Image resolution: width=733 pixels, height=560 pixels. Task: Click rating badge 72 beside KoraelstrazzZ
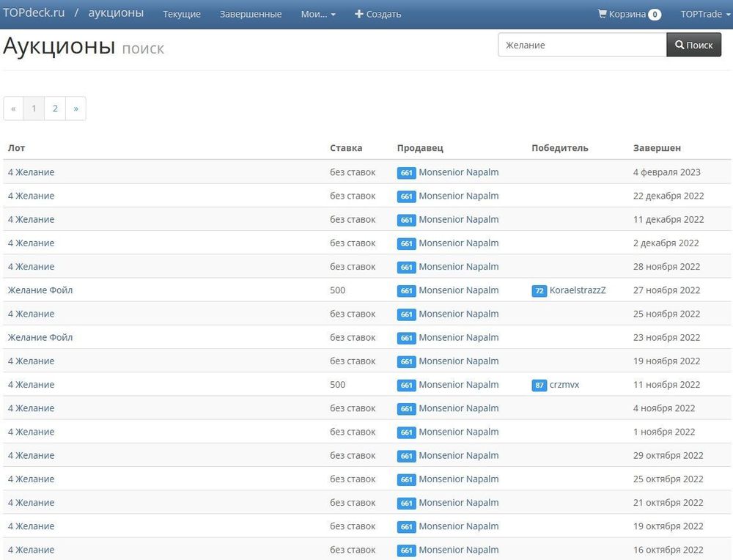click(539, 291)
